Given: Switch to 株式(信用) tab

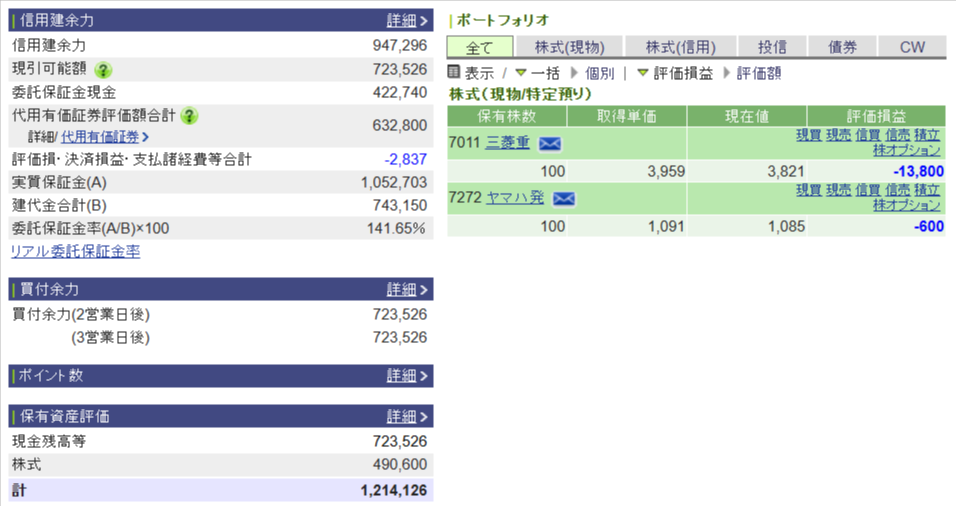Looking at the screenshot, I should (680, 47).
